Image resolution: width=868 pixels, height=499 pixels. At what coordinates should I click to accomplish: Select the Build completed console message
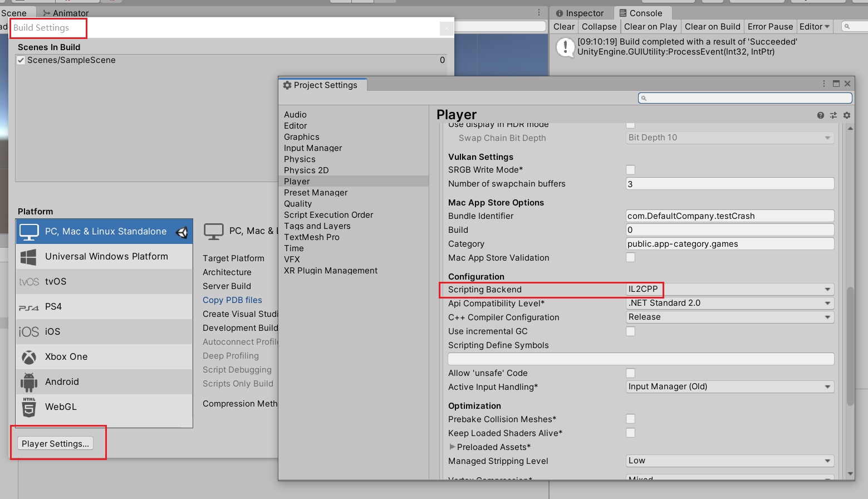pos(708,47)
